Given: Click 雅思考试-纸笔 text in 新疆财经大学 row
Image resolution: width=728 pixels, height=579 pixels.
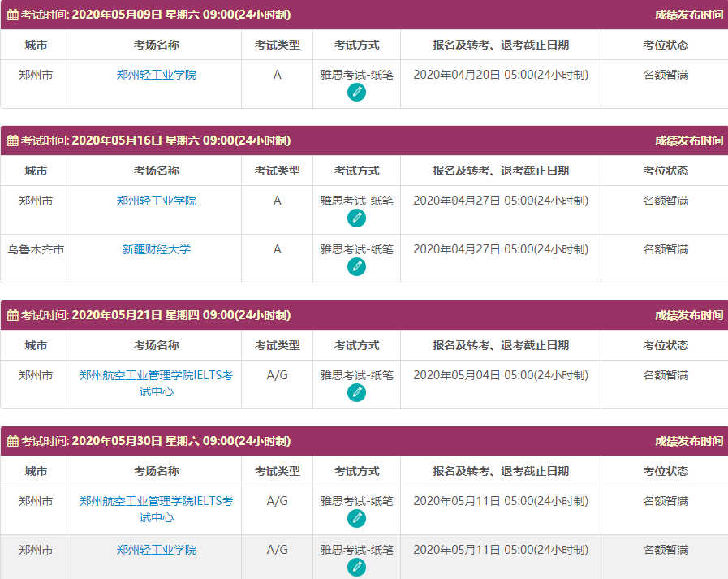Looking at the screenshot, I should (x=356, y=249).
